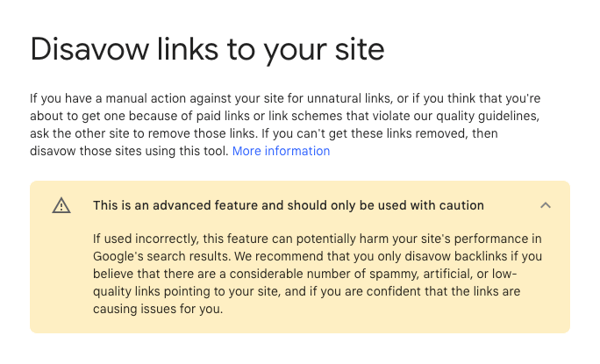
Task: Click the words 'your site' in the heading
Action: click(324, 50)
